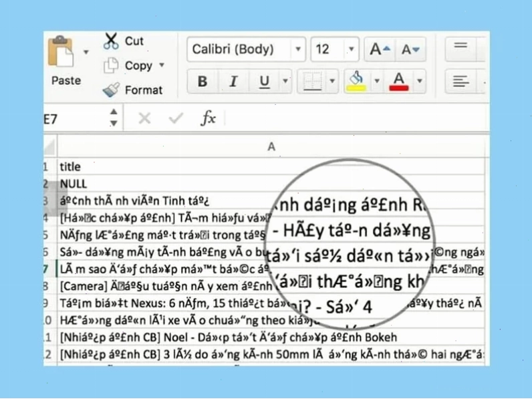Select column A header
Viewport: 532px width, 399px height.
(x=271, y=147)
